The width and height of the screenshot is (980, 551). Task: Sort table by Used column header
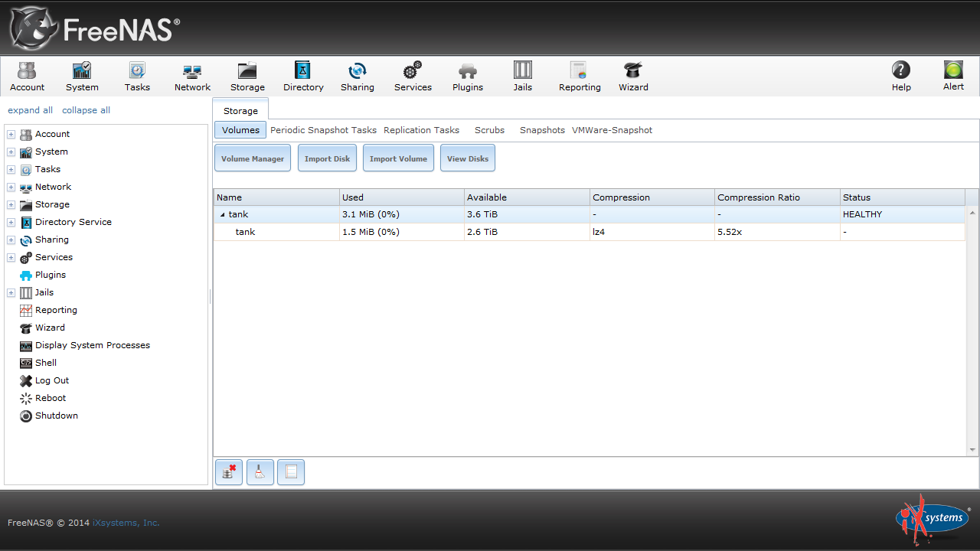pyautogui.click(x=402, y=197)
